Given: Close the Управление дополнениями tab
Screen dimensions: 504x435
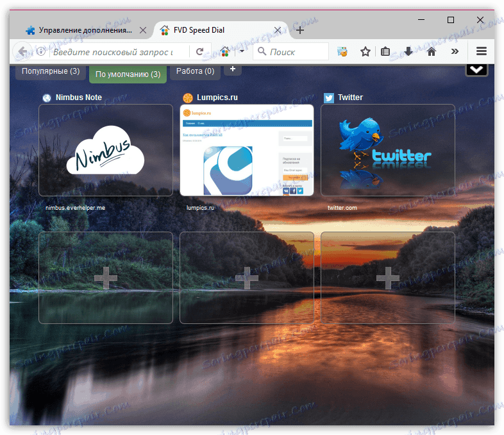Looking at the screenshot, I should coord(143,30).
